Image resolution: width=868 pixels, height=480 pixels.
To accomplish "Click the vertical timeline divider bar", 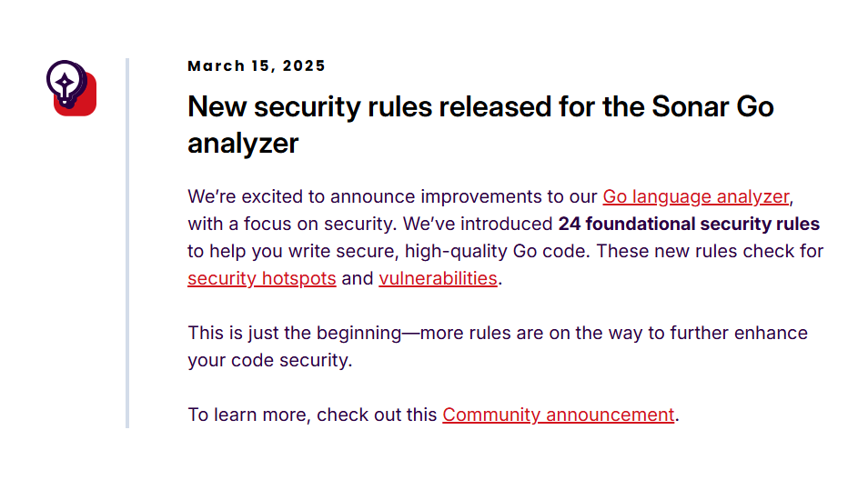I will click(127, 244).
